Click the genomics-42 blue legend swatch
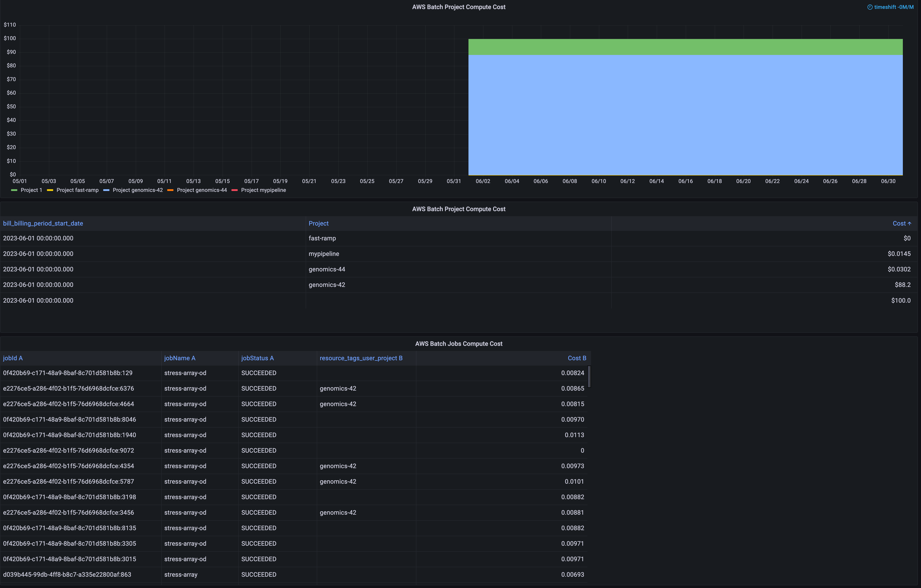The image size is (921, 588). (106, 190)
